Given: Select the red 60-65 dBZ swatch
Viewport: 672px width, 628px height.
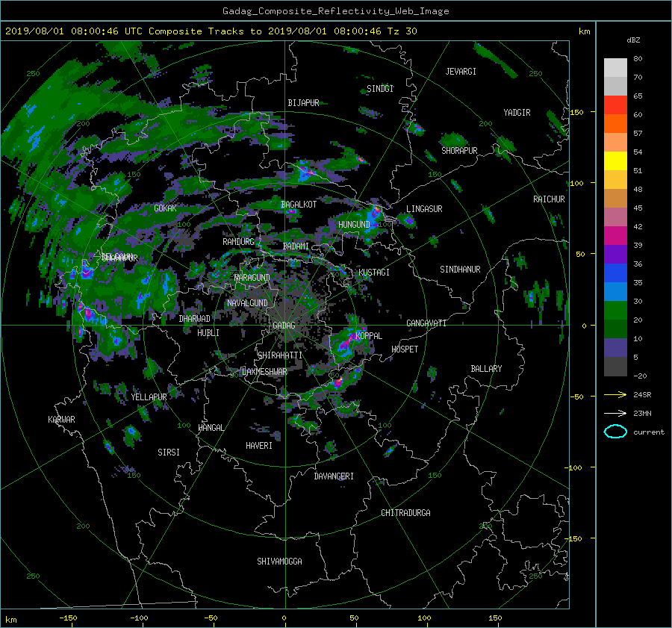Looking at the screenshot, I should (615, 105).
